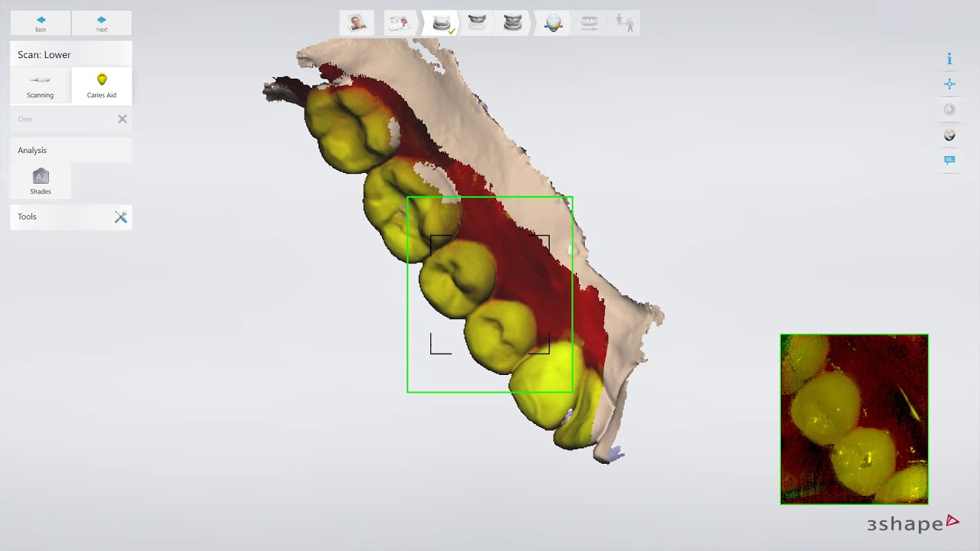The image size is (980, 551).
Task: Click the Clear label
Action: [x=25, y=119]
